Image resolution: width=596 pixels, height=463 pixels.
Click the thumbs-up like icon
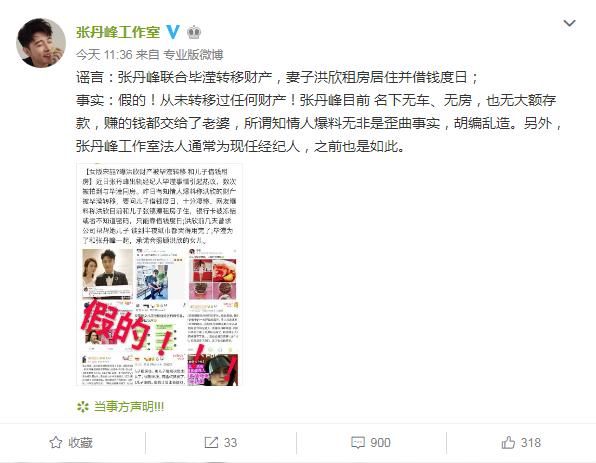click(508, 442)
